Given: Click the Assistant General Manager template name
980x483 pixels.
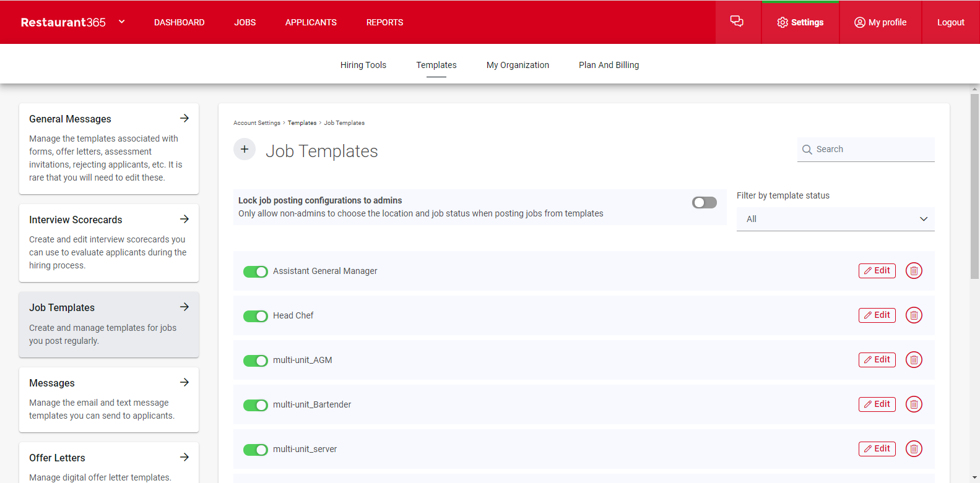Looking at the screenshot, I should [x=325, y=271].
